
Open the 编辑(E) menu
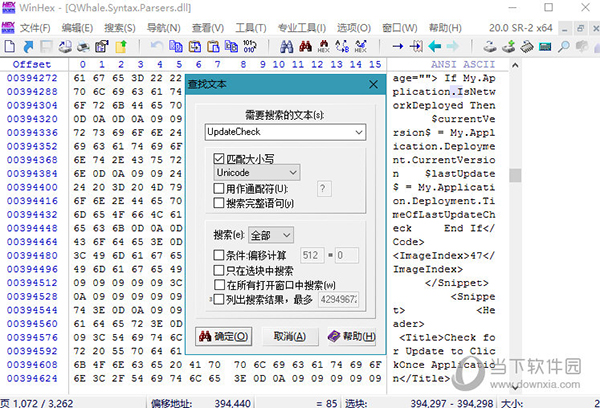[x=77, y=28]
